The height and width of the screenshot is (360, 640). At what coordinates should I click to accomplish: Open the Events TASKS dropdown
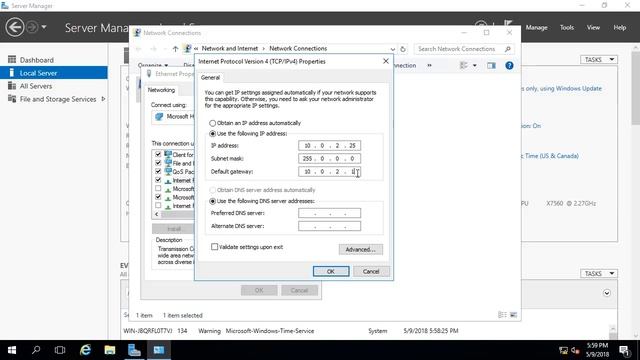point(599,273)
